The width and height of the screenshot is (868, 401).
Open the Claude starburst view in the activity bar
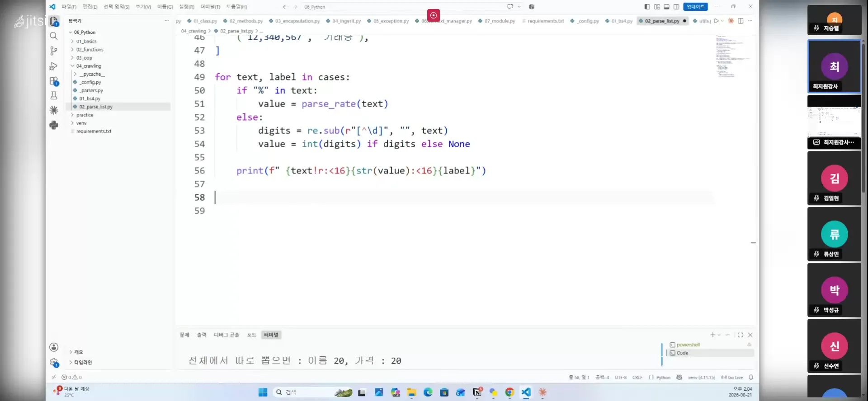coord(54,110)
